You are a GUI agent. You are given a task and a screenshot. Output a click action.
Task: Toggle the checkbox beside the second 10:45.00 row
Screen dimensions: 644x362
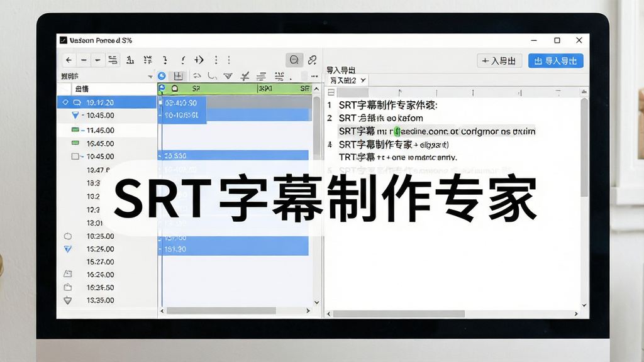tap(75, 156)
